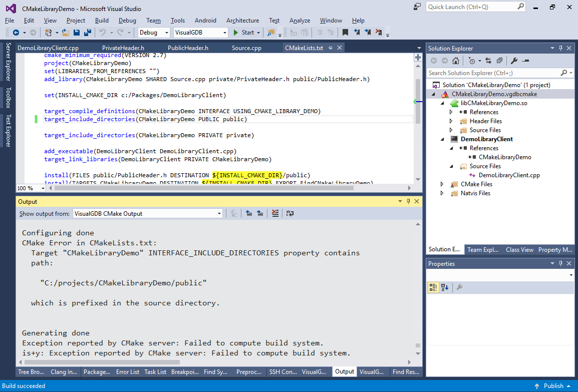Switch to the Team Explorer tab
The height and width of the screenshot is (392, 578).
(483, 249)
